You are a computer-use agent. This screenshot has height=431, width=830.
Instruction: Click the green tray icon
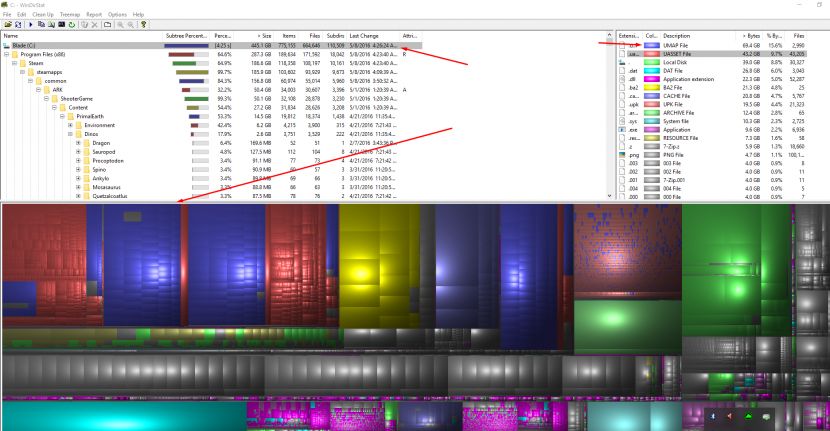click(748, 417)
